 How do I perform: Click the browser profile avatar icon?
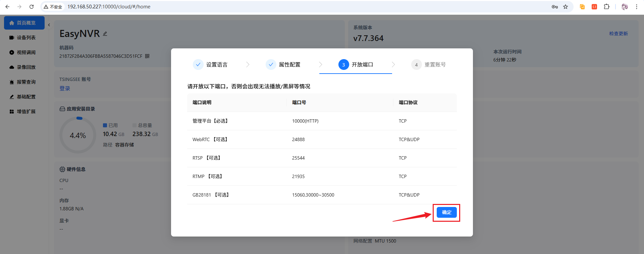coord(625,7)
